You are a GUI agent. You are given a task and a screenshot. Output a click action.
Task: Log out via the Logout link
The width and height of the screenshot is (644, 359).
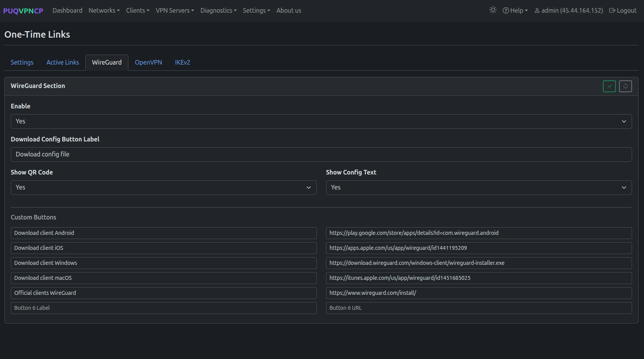tap(623, 10)
